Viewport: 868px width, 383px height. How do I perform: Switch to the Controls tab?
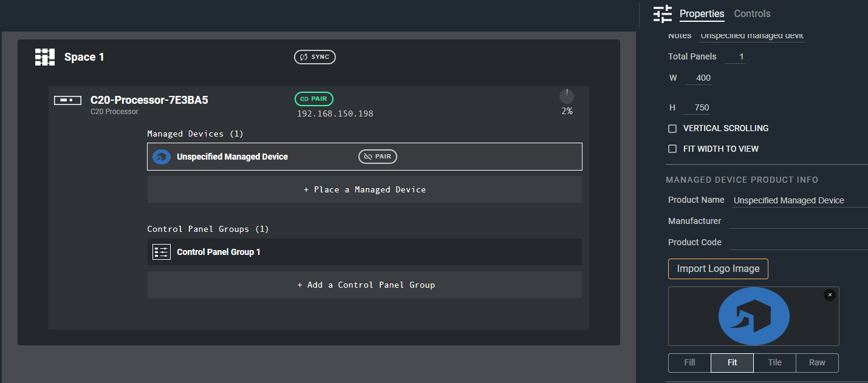tap(752, 13)
